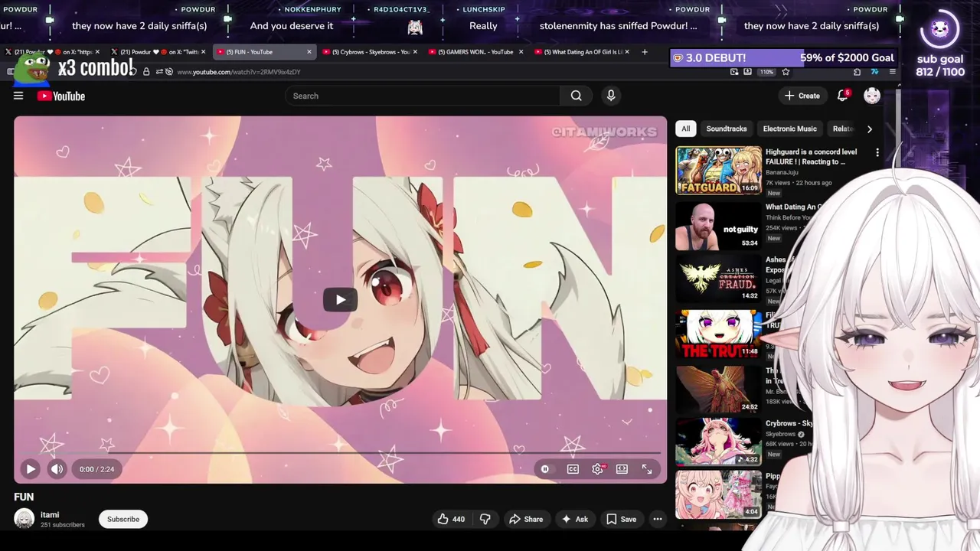Subscribe to itami channel
Screen dimensions: 980x551
(123, 519)
